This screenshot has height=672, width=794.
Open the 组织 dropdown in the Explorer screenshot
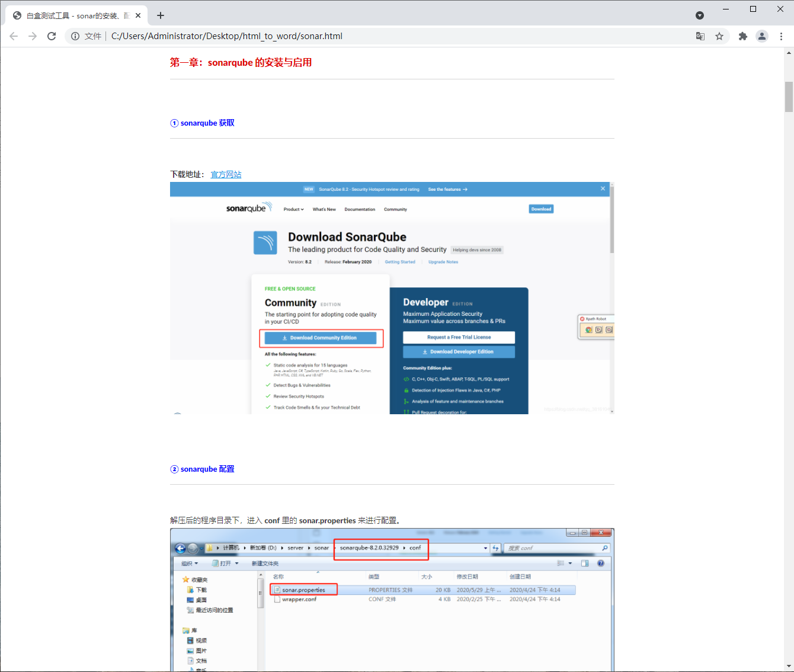pyautogui.click(x=191, y=564)
